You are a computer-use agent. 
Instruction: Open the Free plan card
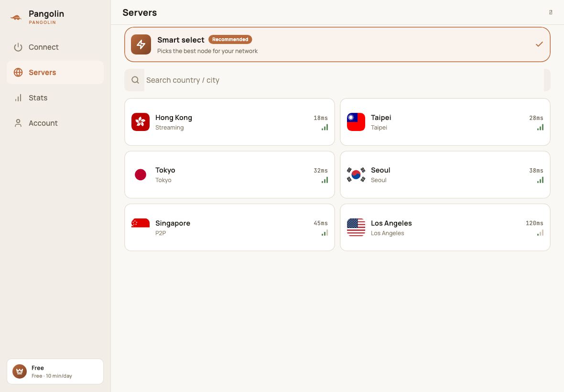[x=55, y=371]
